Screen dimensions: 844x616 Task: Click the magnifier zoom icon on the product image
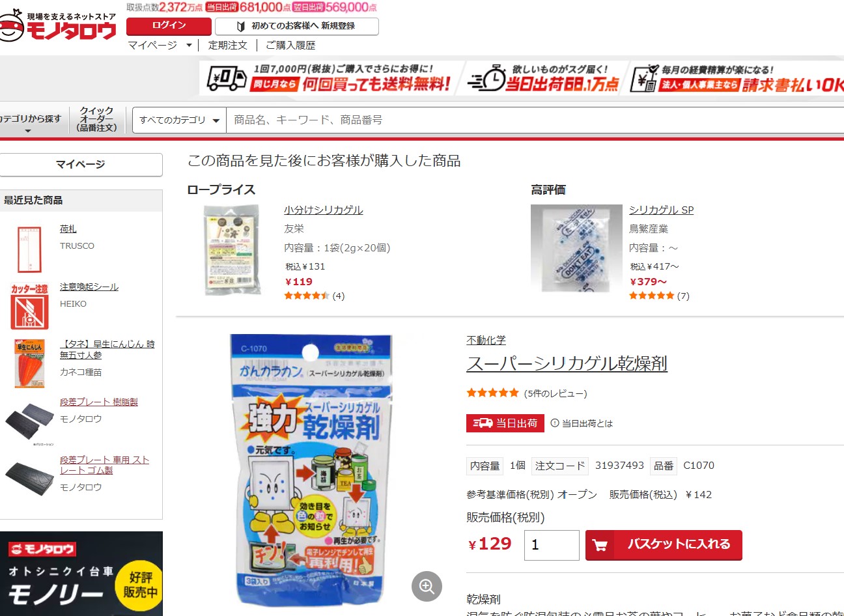click(427, 587)
